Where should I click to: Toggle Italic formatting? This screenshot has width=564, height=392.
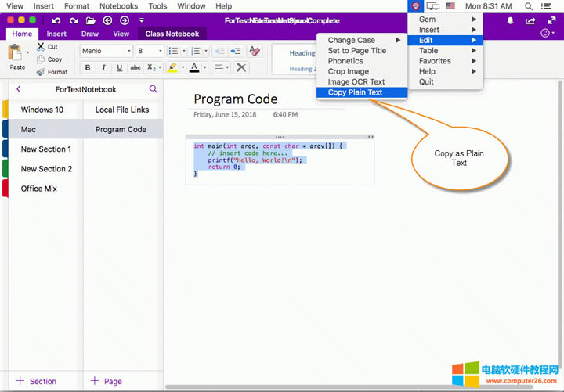pyautogui.click(x=103, y=68)
